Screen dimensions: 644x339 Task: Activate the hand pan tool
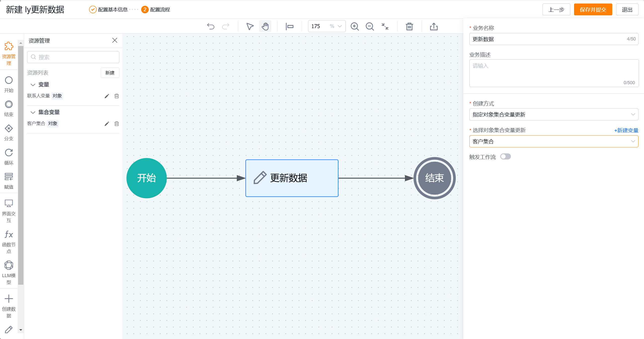pos(265,26)
